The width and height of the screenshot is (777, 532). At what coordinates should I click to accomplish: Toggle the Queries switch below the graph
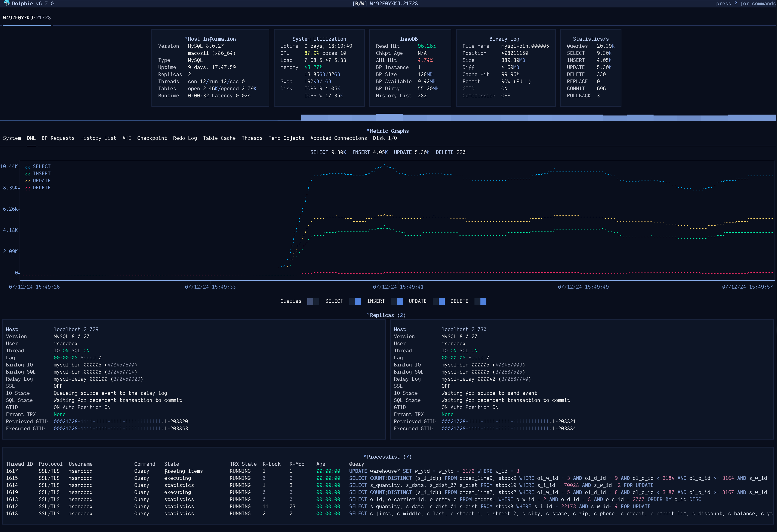pos(313,301)
